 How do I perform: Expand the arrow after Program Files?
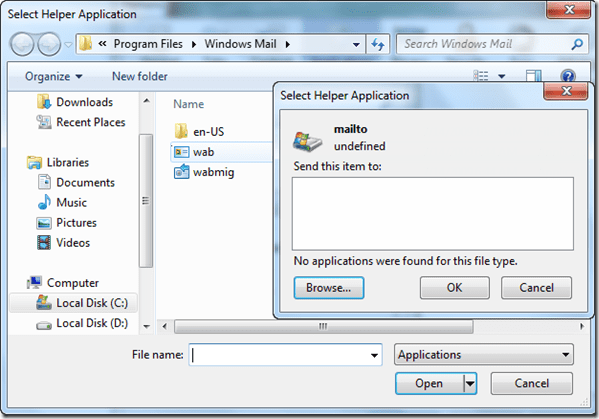pyautogui.click(x=194, y=44)
